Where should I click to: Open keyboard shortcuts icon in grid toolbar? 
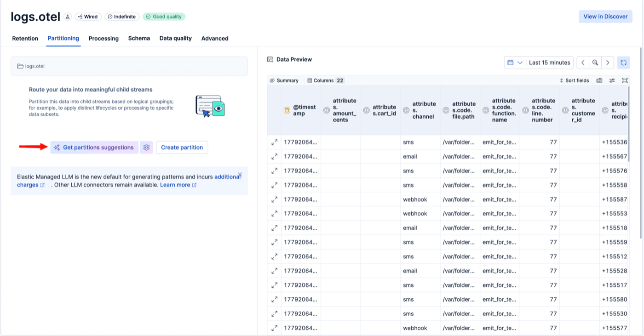(599, 80)
